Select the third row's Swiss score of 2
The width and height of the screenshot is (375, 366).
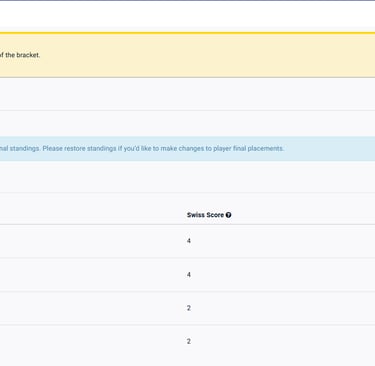coord(189,308)
